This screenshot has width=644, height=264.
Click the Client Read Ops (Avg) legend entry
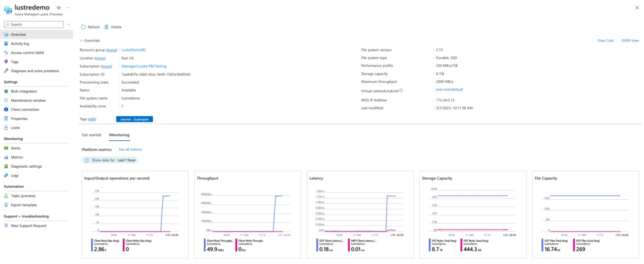click(106, 246)
